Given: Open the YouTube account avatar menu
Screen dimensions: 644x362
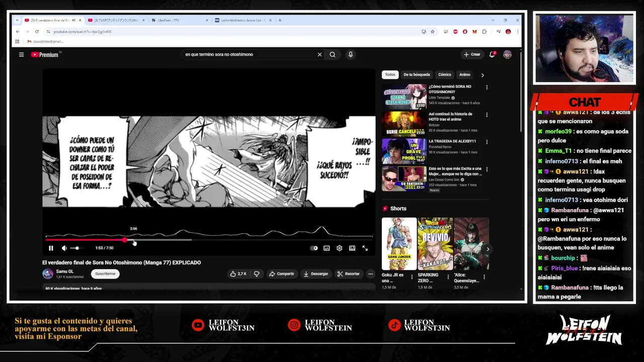Looking at the screenshot, I should click(x=507, y=54).
